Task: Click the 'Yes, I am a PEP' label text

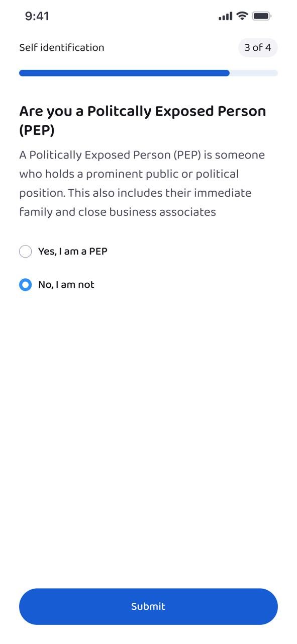Action: (72, 251)
